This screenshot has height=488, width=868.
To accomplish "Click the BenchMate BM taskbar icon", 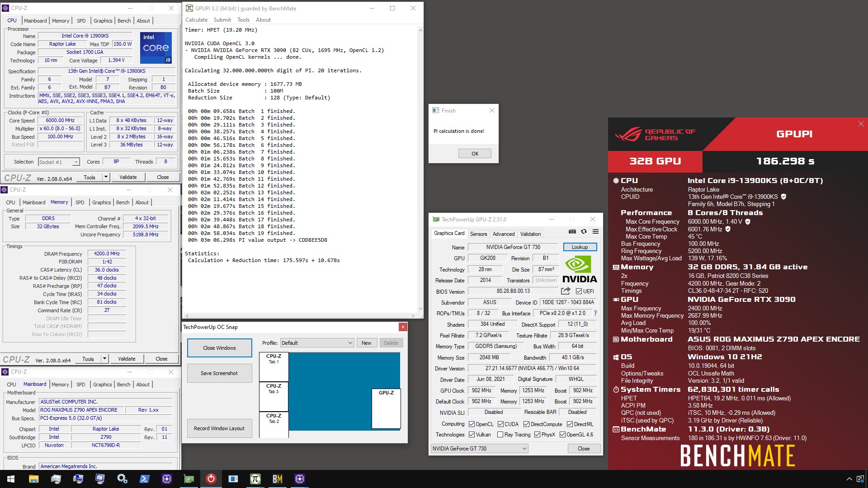I will (x=277, y=479).
